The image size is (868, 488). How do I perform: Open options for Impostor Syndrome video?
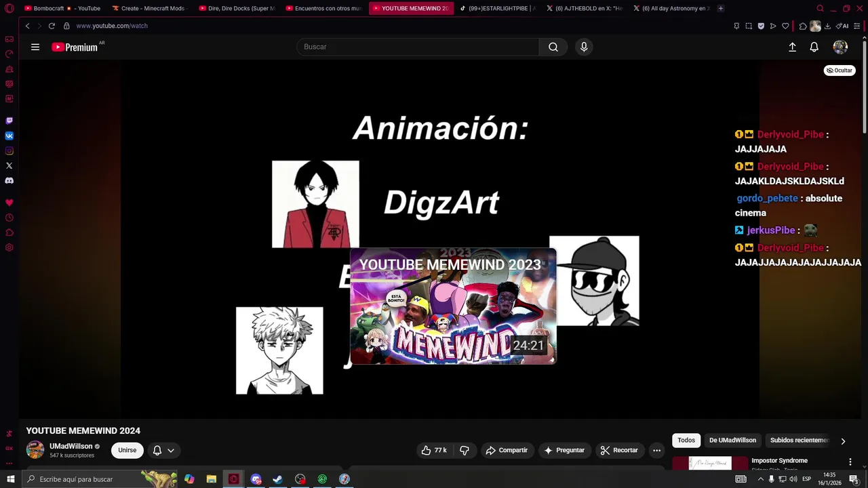850,462
